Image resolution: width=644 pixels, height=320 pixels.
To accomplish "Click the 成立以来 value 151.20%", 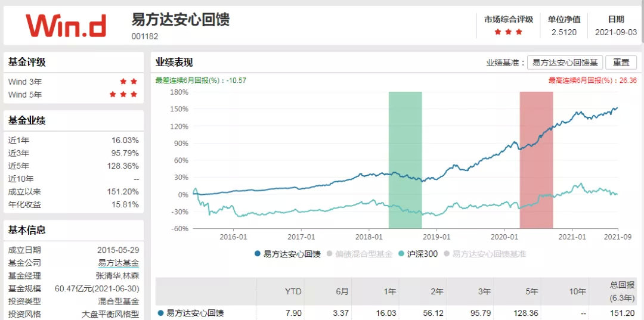I will pyautogui.click(x=123, y=192).
